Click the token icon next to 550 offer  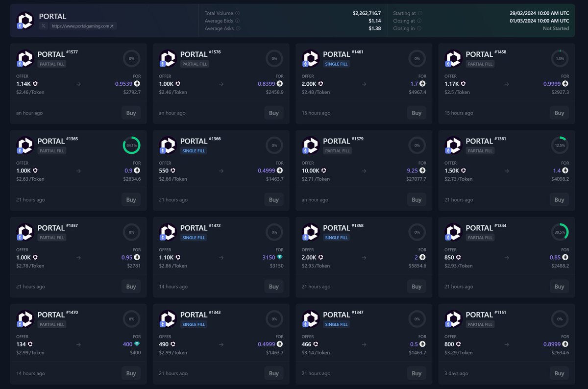coord(173,170)
